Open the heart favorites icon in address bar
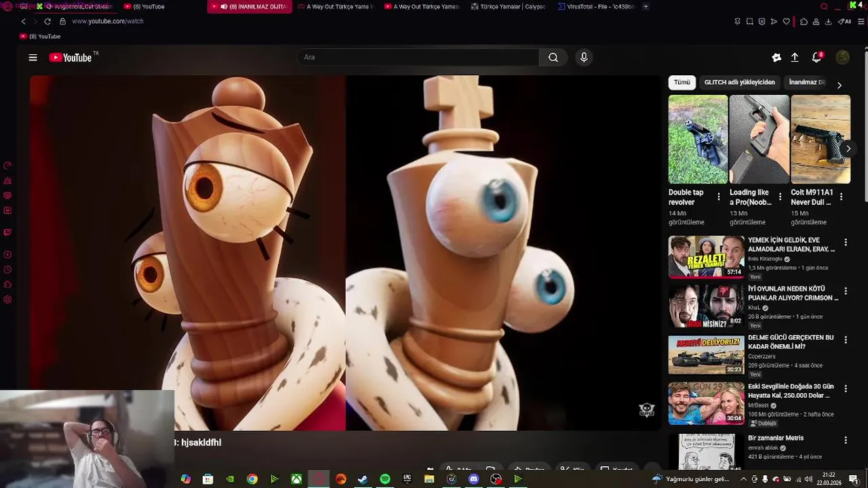The image size is (868, 488). 787,22
